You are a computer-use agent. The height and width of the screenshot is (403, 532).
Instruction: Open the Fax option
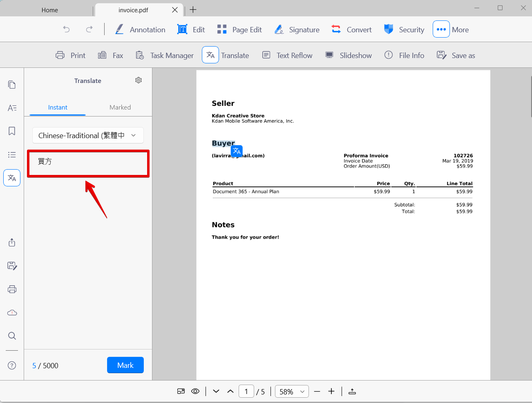[111, 55]
